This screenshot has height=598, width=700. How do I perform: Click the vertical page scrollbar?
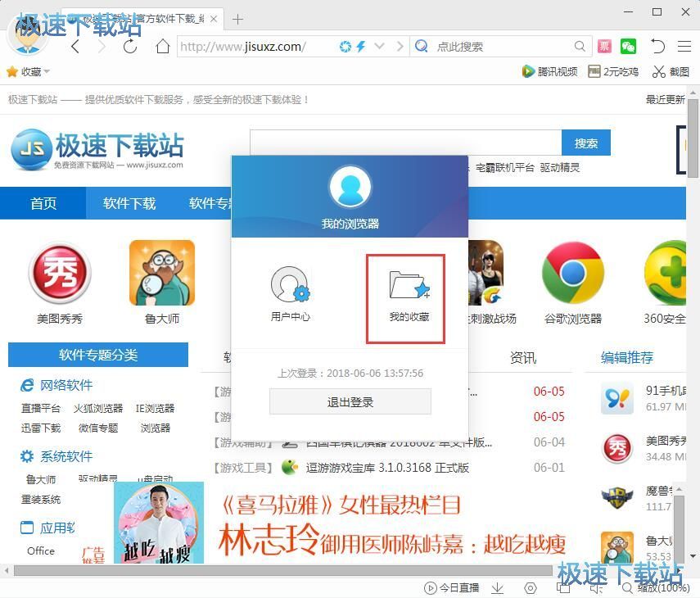693,138
